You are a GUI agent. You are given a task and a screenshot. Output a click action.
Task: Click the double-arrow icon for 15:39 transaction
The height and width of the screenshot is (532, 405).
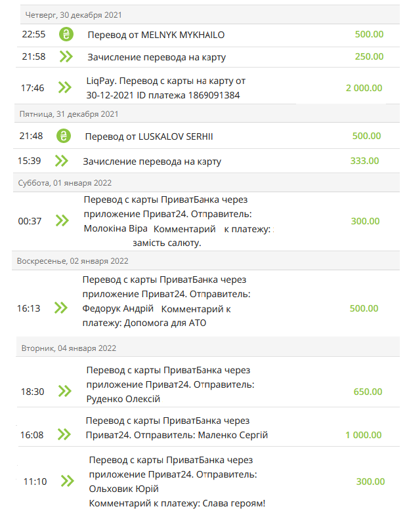[x=62, y=161]
